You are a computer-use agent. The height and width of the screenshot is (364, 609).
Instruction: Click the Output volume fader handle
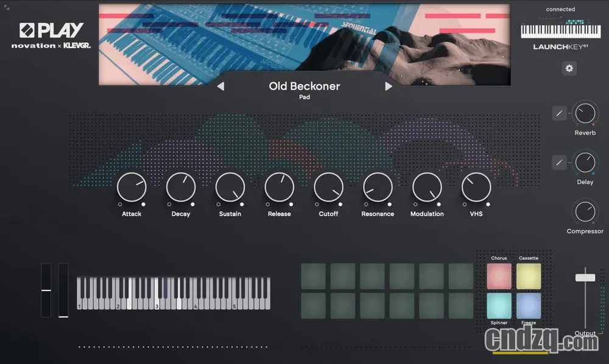[585, 278]
